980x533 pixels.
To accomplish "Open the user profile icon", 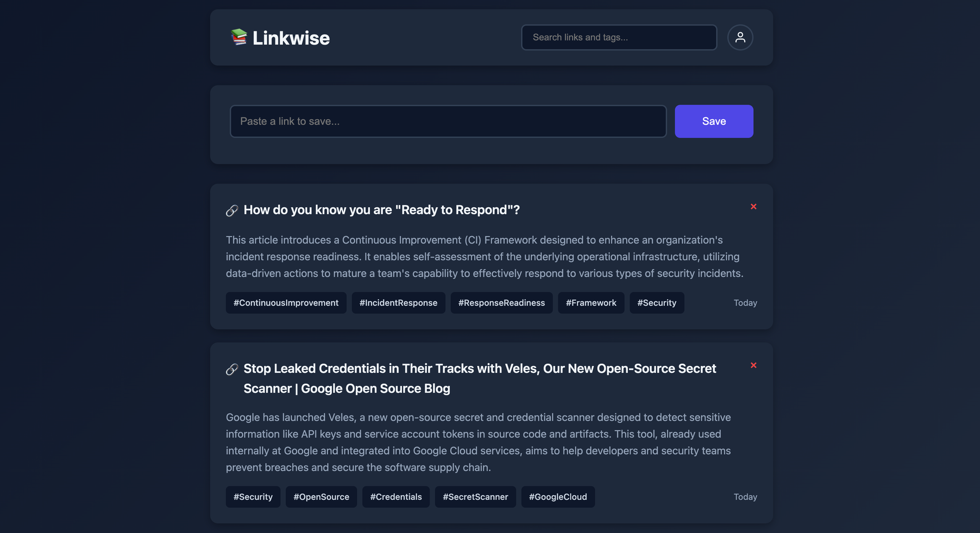I will click(x=740, y=37).
